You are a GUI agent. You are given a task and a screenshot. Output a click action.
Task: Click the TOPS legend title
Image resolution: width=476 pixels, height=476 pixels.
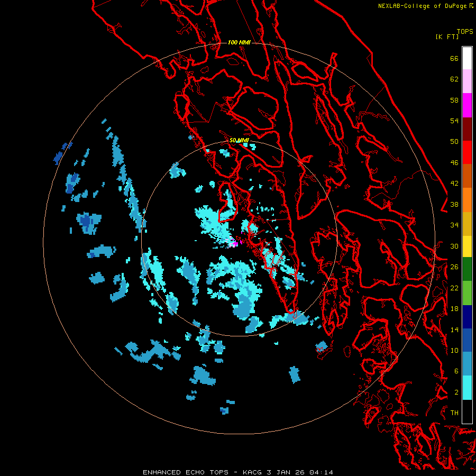[465, 32]
